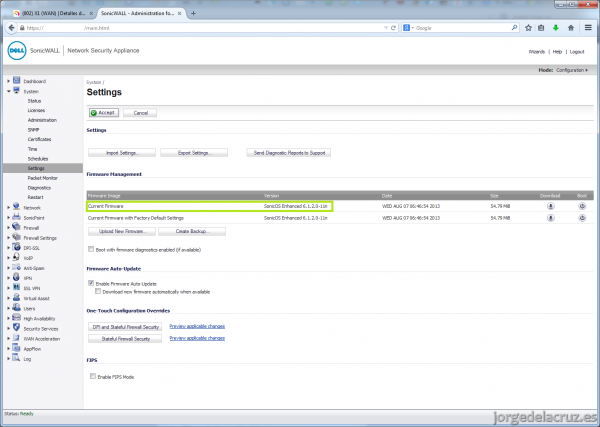
Task: Collapse the System tree node
Action: click(8, 91)
